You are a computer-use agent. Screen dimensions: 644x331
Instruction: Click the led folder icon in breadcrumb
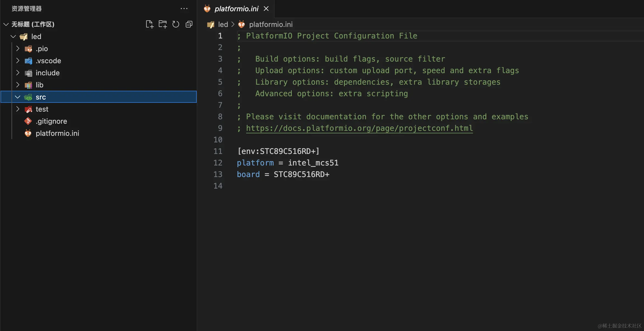coord(211,25)
